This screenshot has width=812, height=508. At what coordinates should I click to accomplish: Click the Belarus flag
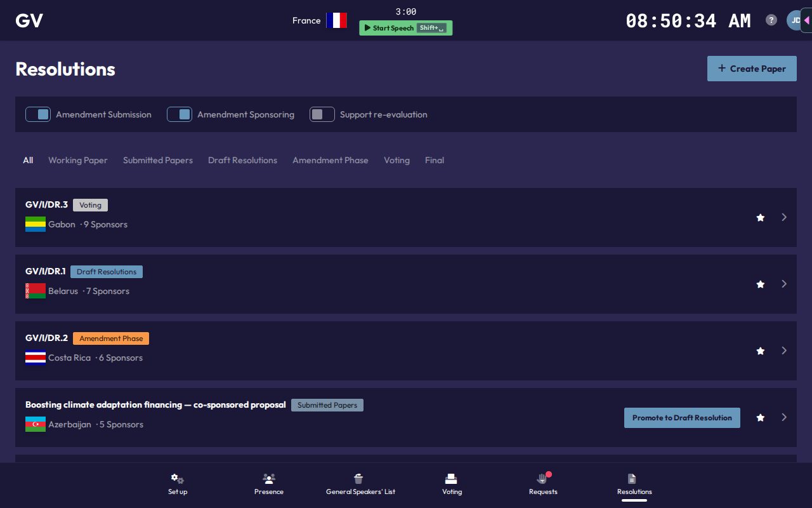tap(36, 291)
